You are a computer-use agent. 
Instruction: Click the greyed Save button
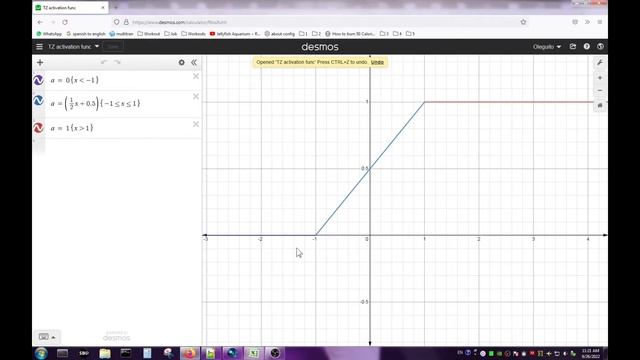pos(113,47)
